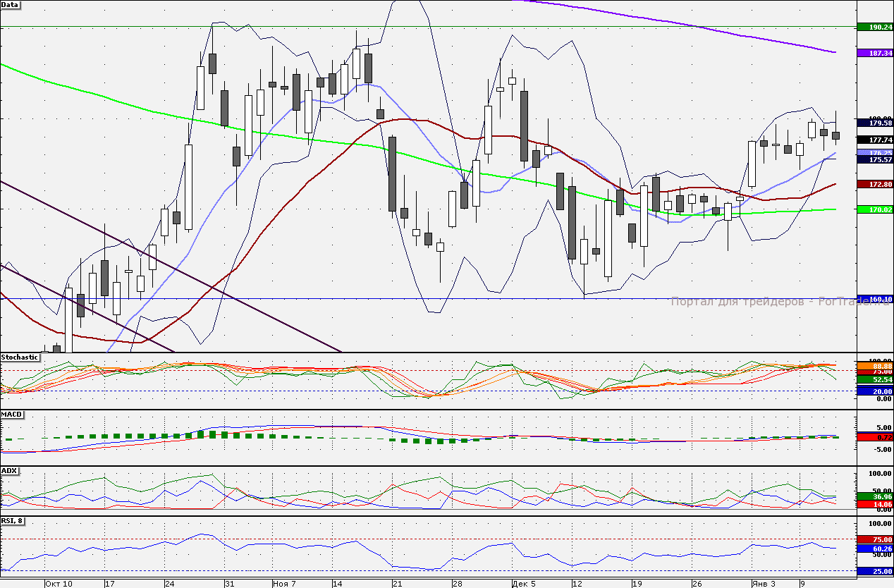Image resolution: width=894 pixels, height=588 pixels.
Task: Click the blue 160.10 support level tag
Action: pyautogui.click(x=874, y=300)
